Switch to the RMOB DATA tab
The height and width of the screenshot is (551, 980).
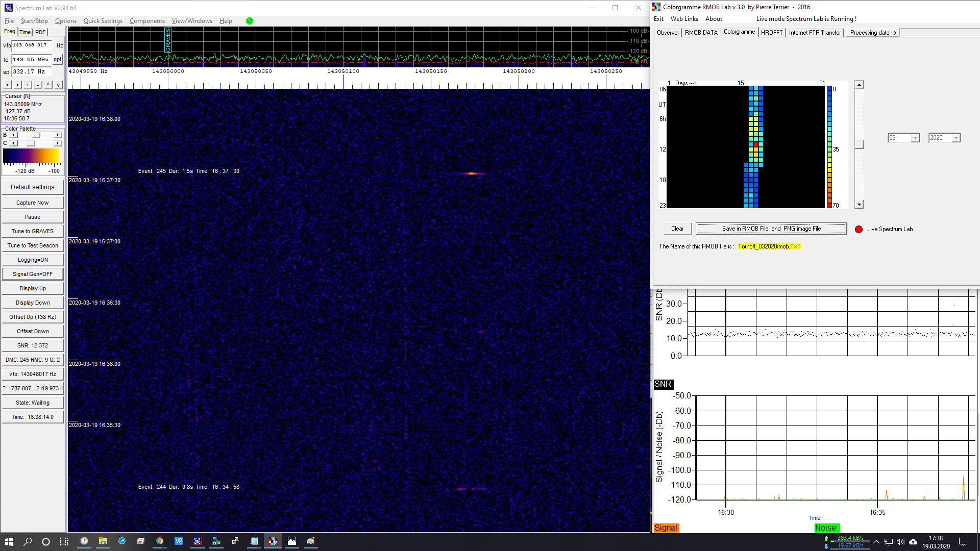pyautogui.click(x=701, y=33)
